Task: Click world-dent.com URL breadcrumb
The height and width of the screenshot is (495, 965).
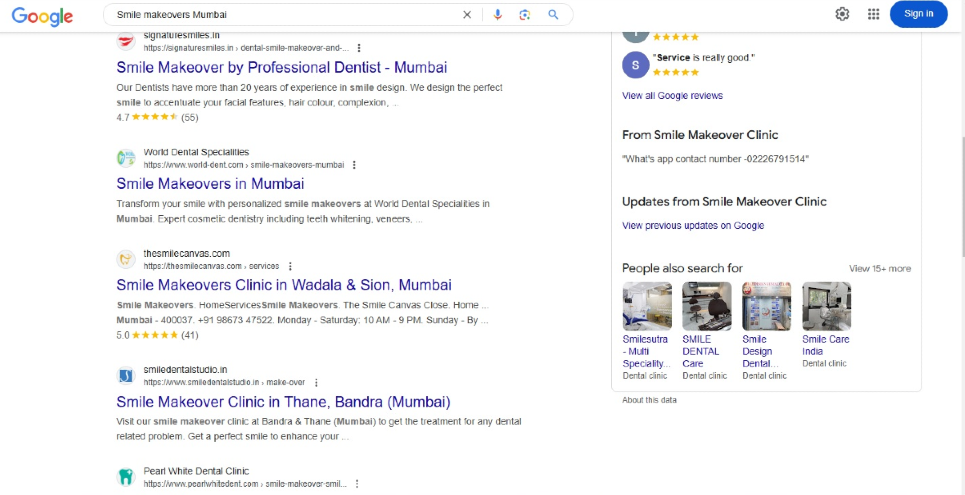Action: coord(244,165)
